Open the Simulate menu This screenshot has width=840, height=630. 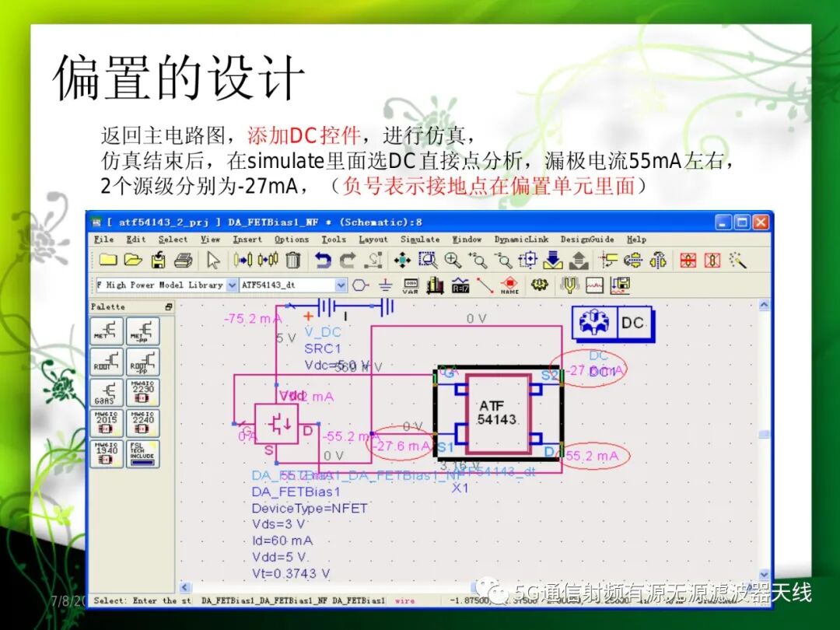point(420,240)
